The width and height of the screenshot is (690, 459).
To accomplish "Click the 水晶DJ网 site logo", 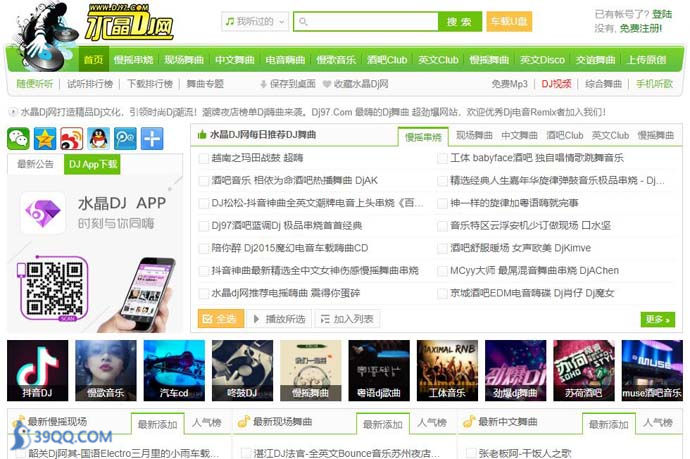I will pos(129,23).
